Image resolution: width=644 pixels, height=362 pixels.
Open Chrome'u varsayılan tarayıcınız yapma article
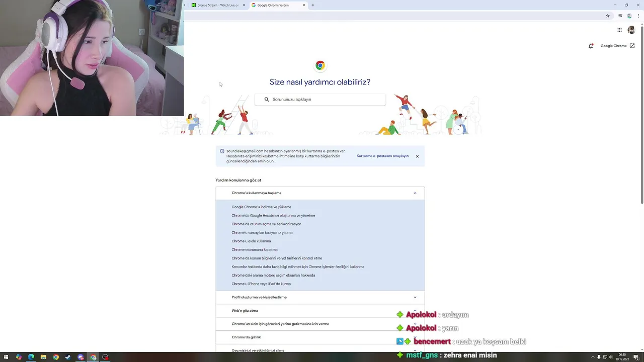(x=262, y=233)
